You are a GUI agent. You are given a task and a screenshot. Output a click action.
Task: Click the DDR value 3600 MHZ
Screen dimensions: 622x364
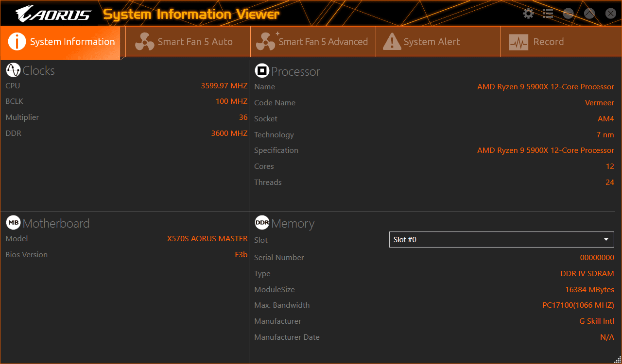point(229,133)
